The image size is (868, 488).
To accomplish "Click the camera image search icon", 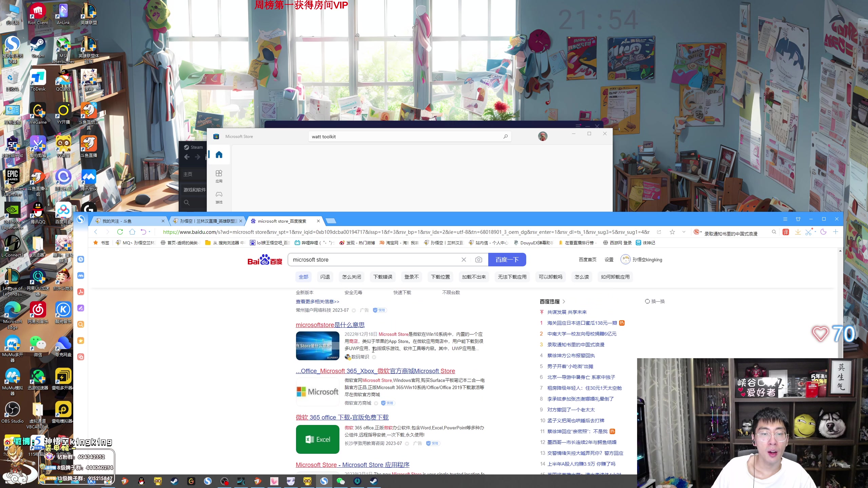I will (x=479, y=260).
